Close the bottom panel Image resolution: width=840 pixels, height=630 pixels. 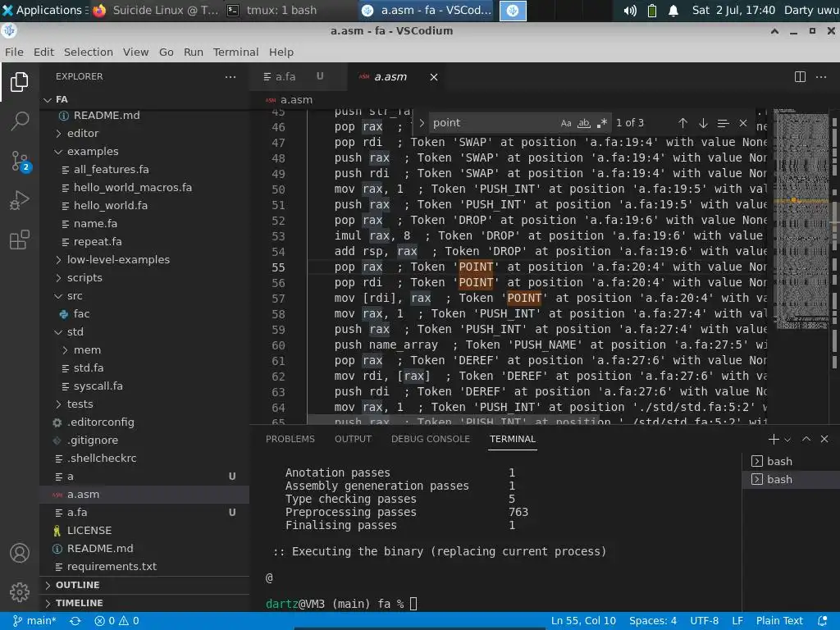(x=824, y=439)
